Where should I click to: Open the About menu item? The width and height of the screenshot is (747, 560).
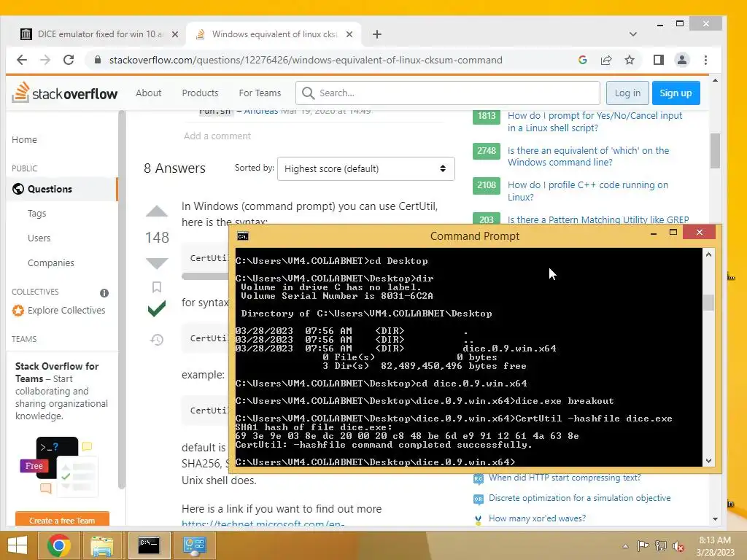(148, 93)
